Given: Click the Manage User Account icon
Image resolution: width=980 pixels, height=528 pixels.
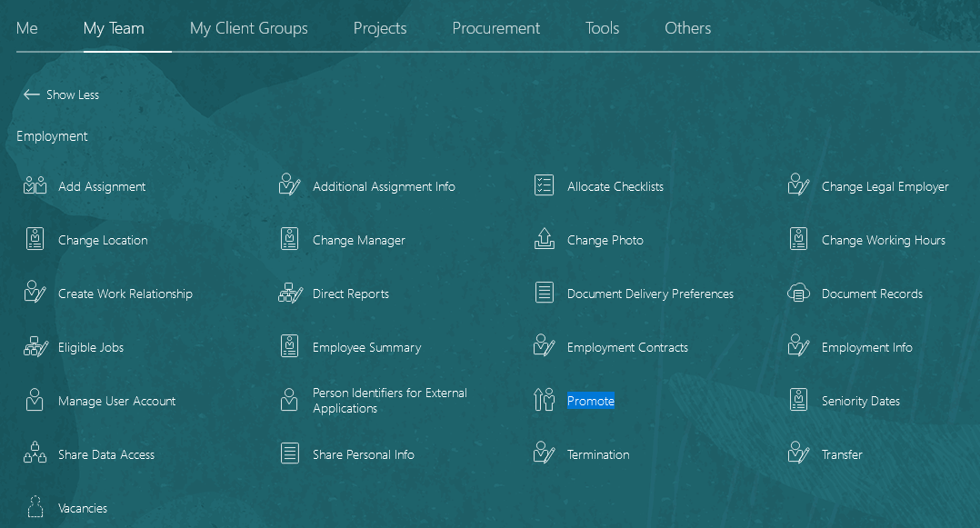Looking at the screenshot, I should pyautogui.click(x=35, y=400).
